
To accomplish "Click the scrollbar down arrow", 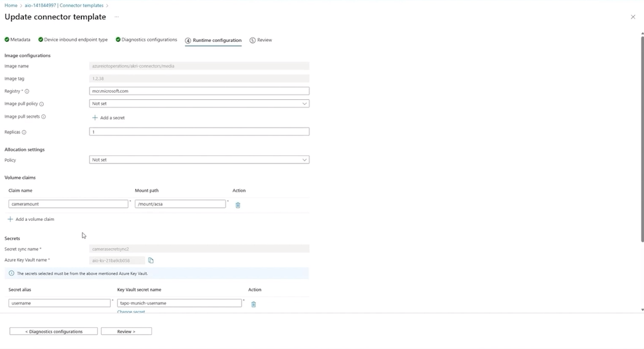I will click(x=642, y=310).
